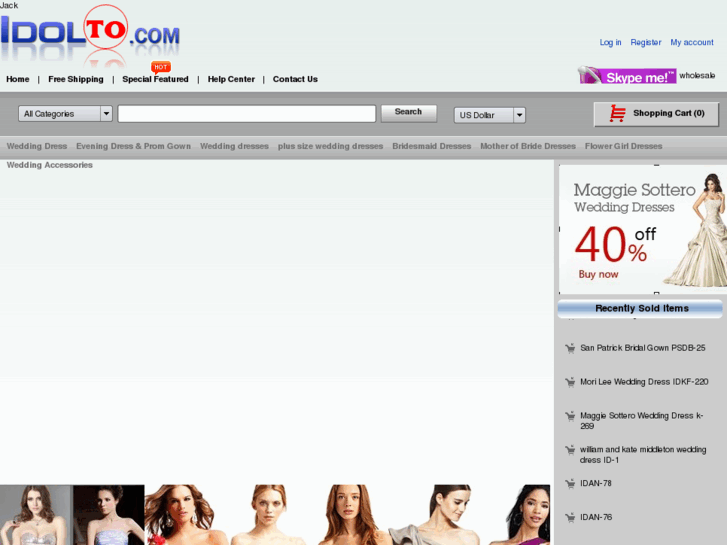Open the Free Shipping page

tap(76, 79)
